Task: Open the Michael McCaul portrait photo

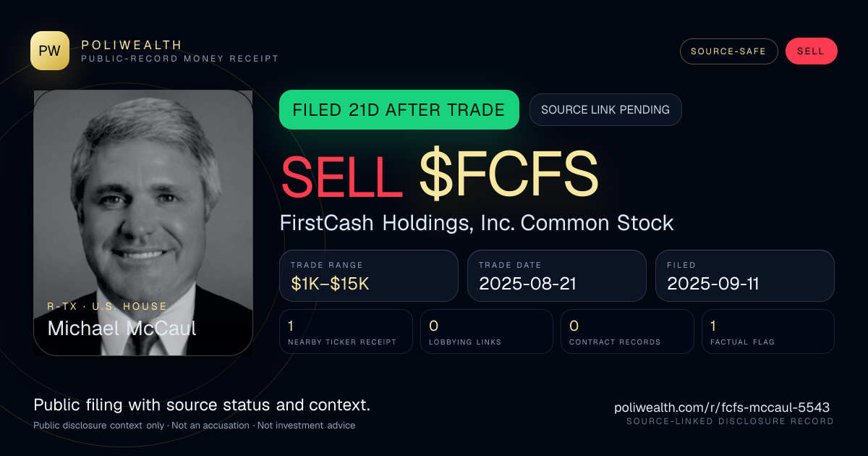Action: point(143,222)
